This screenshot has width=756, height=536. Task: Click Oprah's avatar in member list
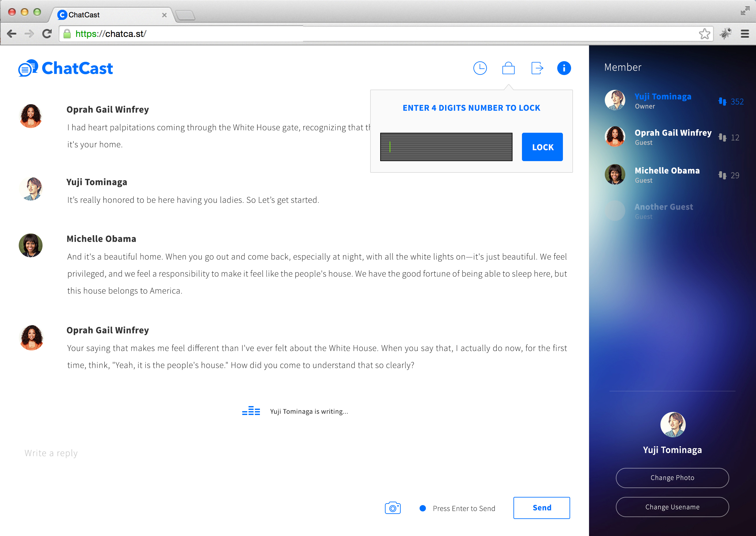(615, 136)
